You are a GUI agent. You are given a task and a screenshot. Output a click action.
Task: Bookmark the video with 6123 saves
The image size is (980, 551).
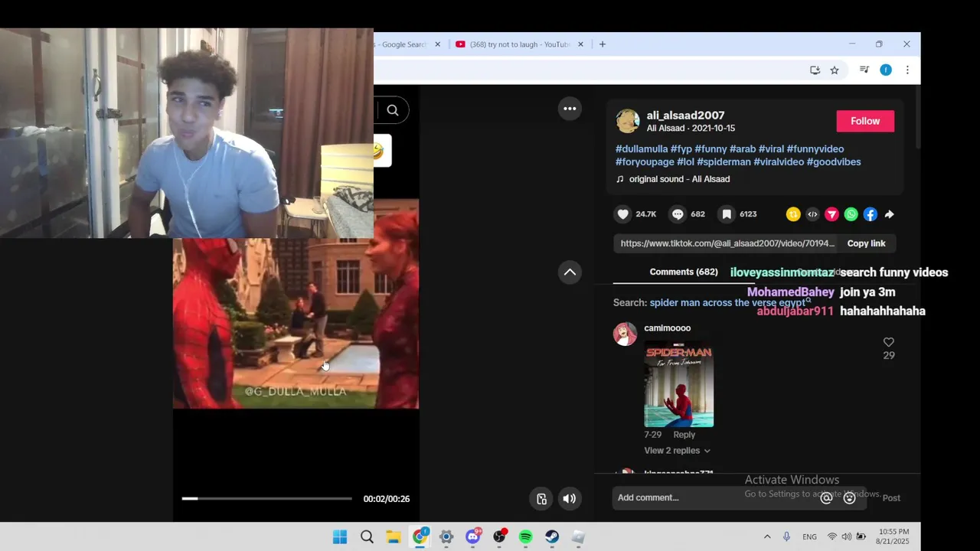727,214
